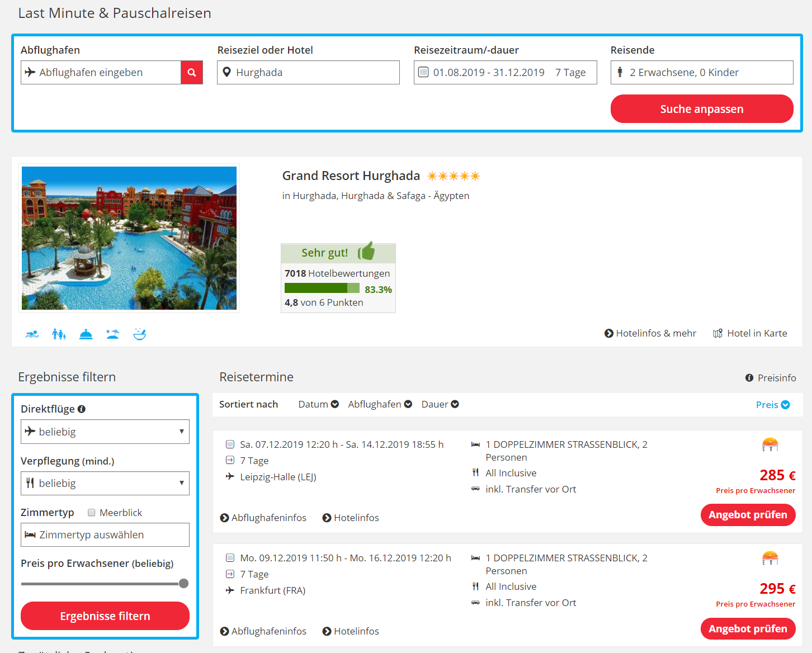Click the hotel sun icon above 285 € price
Screen dimensions: 812x653
point(770,444)
